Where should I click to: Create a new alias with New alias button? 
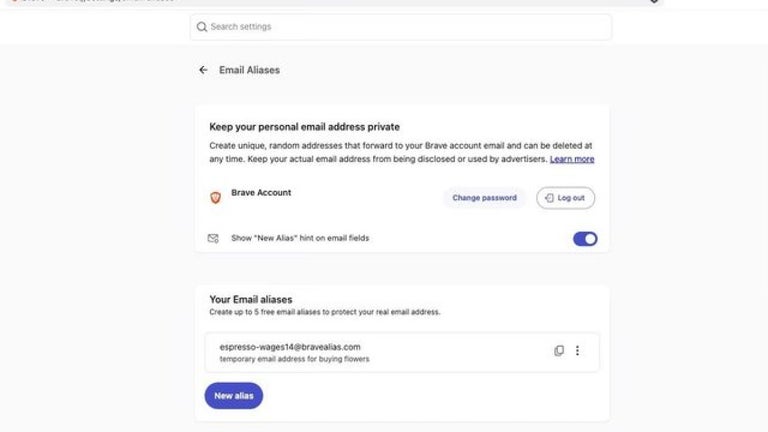point(234,396)
